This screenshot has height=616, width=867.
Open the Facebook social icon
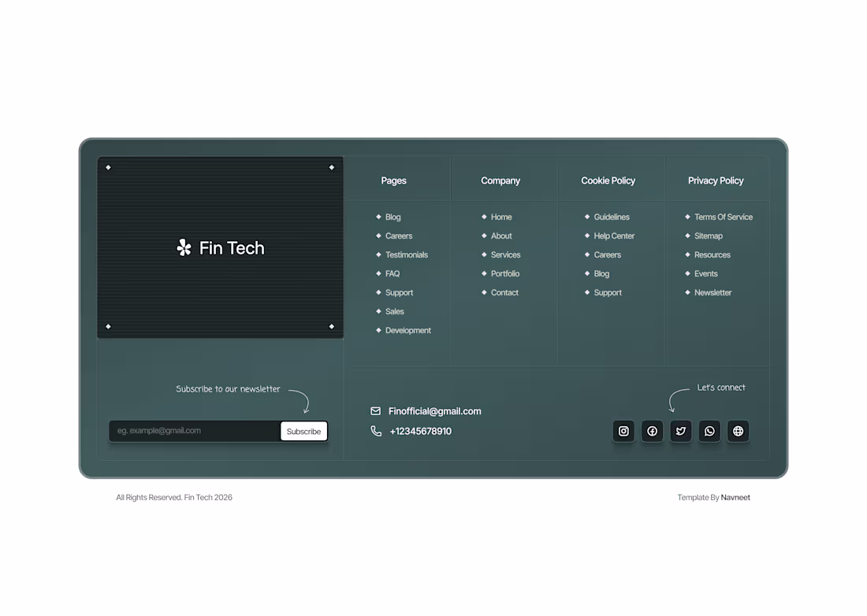pyautogui.click(x=652, y=431)
